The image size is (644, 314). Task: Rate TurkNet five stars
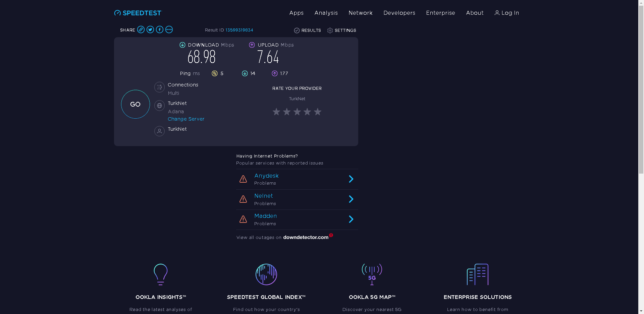(x=318, y=112)
